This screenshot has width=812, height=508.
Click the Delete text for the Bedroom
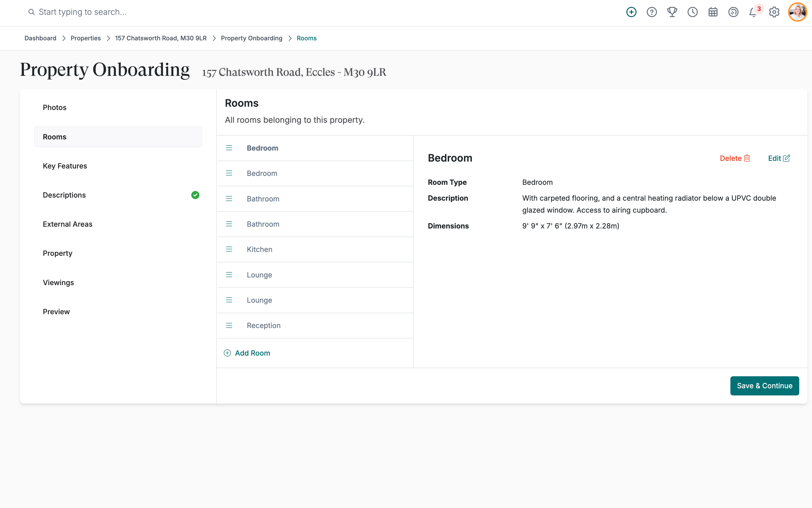coord(730,158)
